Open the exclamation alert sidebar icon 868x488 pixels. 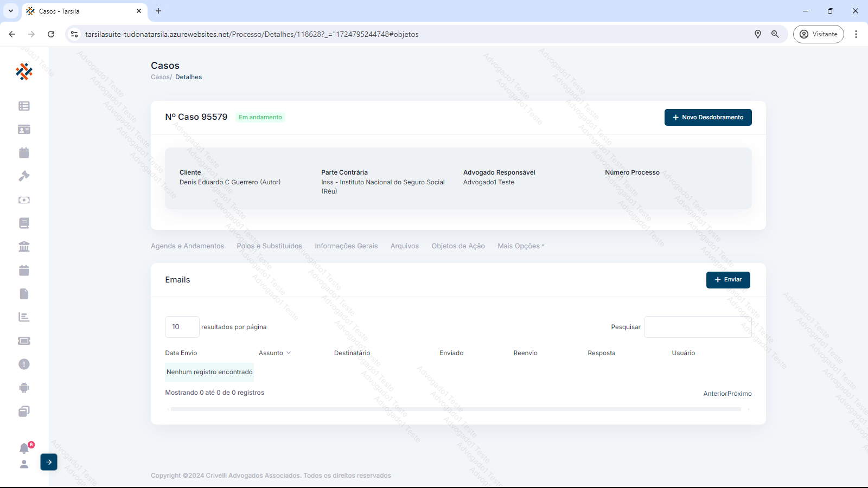click(x=24, y=364)
